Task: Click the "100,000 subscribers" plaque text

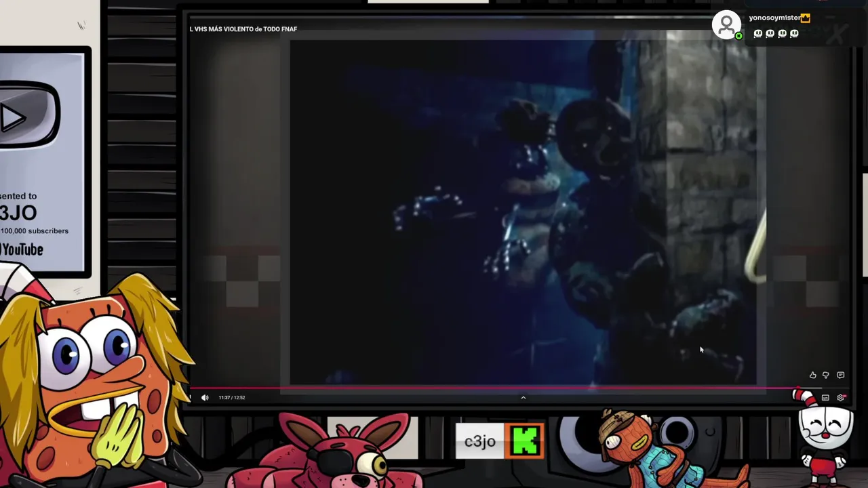Action: (x=35, y=231)
